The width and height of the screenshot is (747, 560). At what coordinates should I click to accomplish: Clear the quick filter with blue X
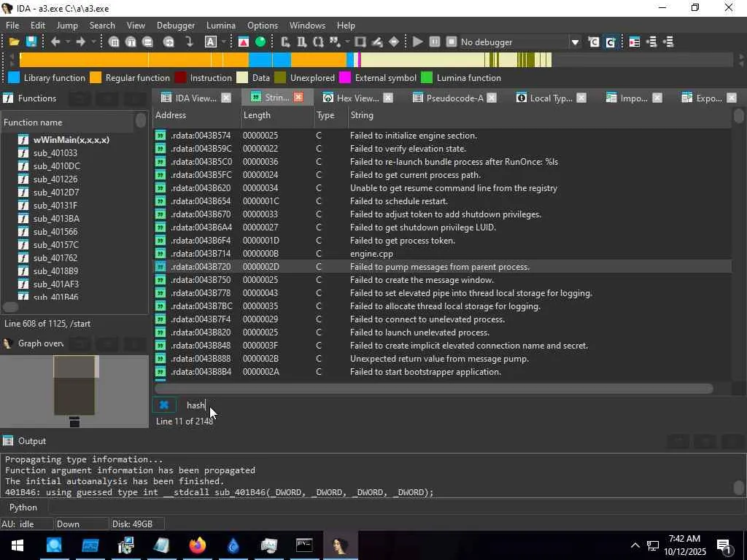[164, 405]
